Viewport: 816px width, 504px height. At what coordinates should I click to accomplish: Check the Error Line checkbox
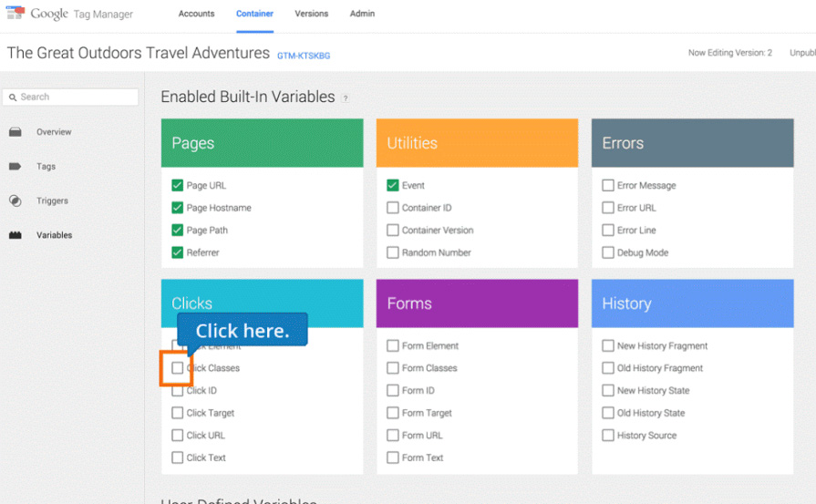[x=608, y=230]
